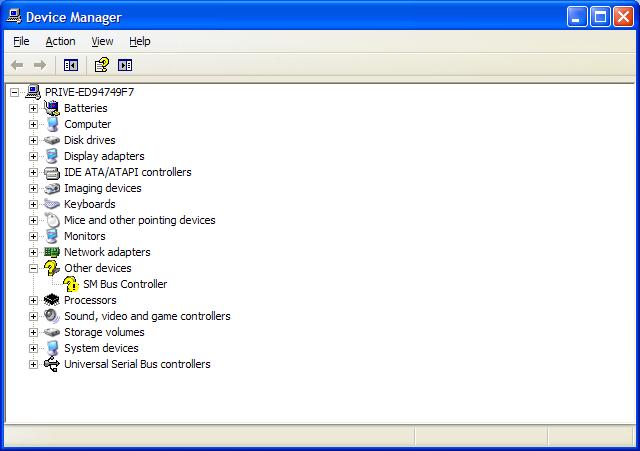Select the System devices label
The image size is (640, 451).
coord(101,348)
